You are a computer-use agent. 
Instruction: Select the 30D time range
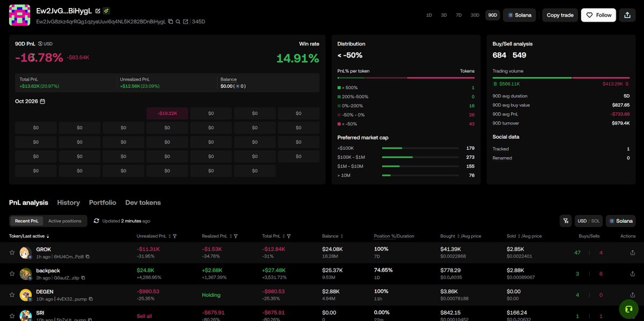tap(475, 15)
